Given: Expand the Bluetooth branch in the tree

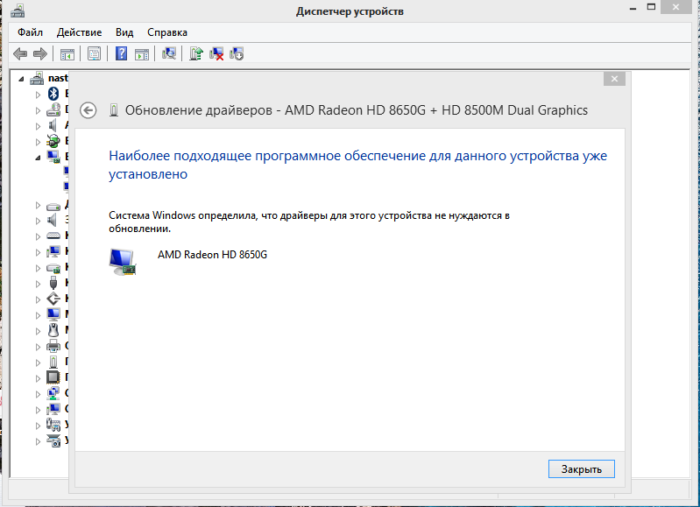Looking at the screenshot, I should tap(38, 94).
